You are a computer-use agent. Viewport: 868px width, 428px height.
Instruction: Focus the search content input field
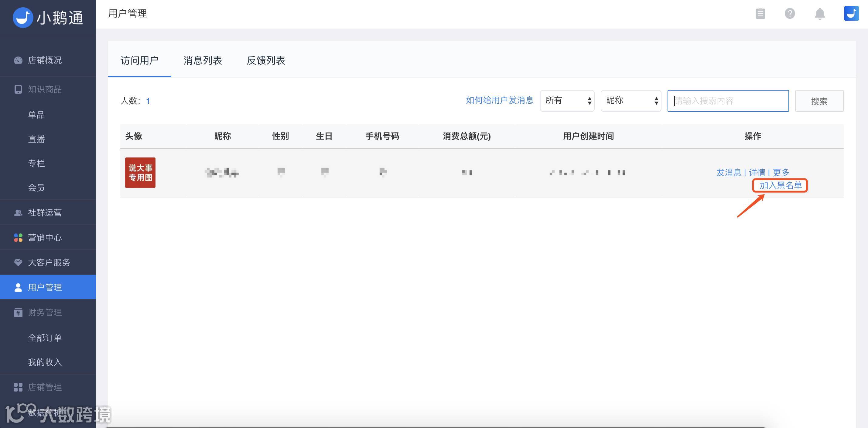tap(728, 101)
